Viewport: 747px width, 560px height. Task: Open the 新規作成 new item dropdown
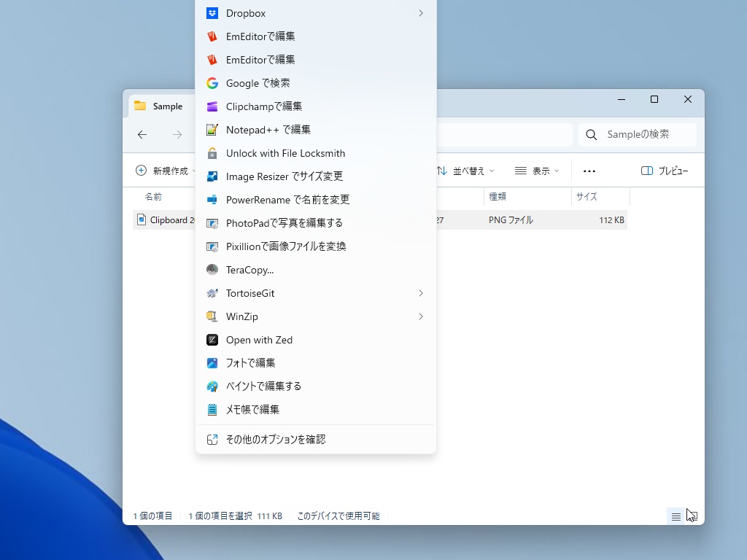[x=165, y=171]
